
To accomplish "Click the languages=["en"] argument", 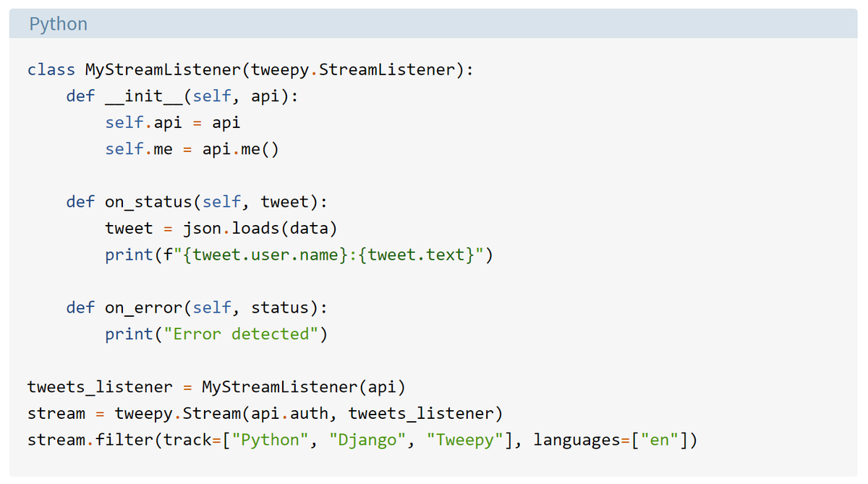I will pos(610,440).
